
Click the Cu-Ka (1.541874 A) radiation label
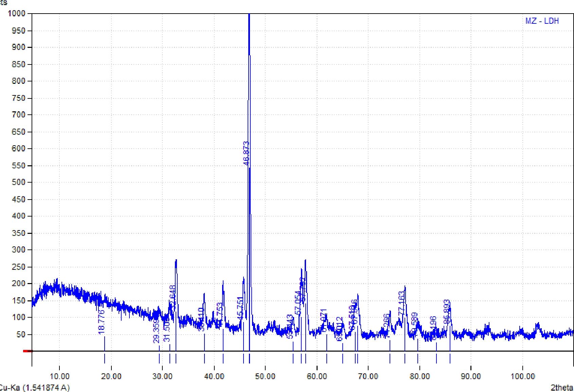click(35, 388)
